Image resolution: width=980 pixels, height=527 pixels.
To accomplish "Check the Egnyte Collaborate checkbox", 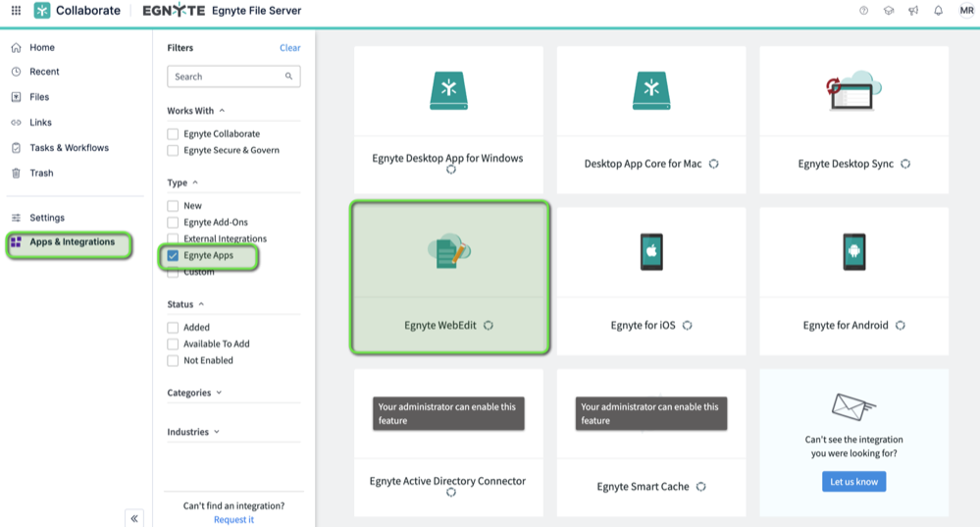I will point(173,133).
